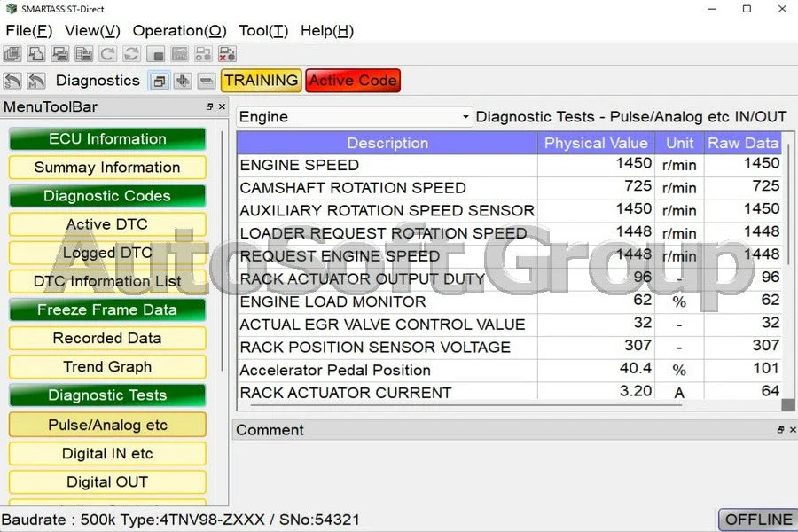Select LOADER REQUEST ROTATION SPEED row

510,234
